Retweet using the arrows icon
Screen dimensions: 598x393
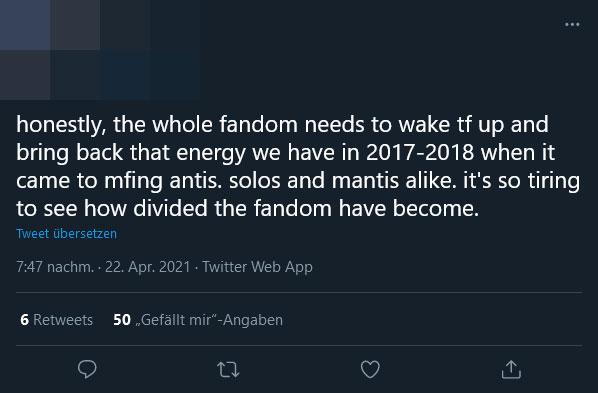(228, 369)
